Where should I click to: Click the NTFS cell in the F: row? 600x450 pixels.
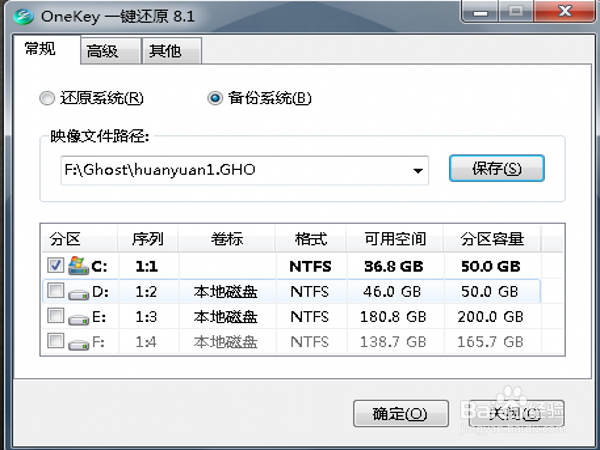tap(310, 342)
